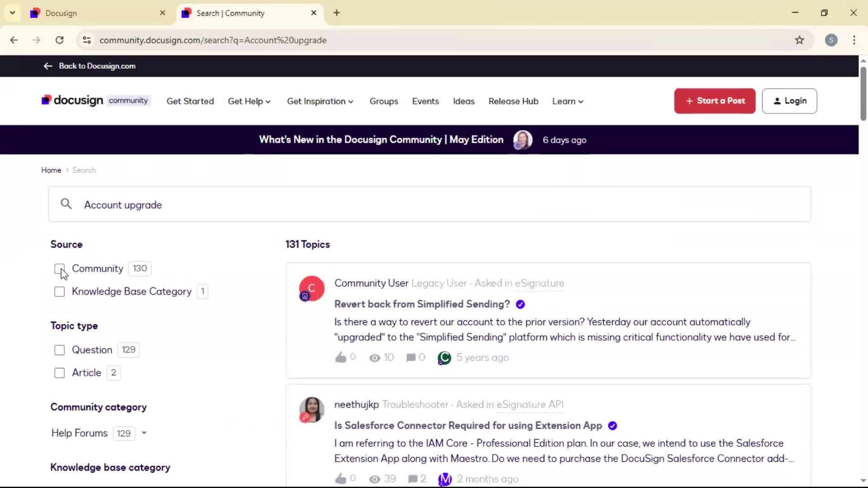Click the 131 Topics results count
The image size is (868, 488).
tap(307, 244)
